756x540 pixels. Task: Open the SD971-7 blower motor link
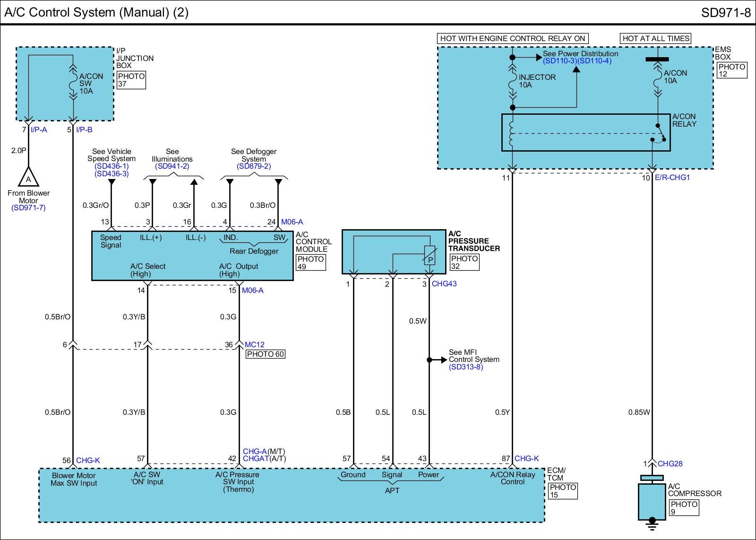pos(28,208)
